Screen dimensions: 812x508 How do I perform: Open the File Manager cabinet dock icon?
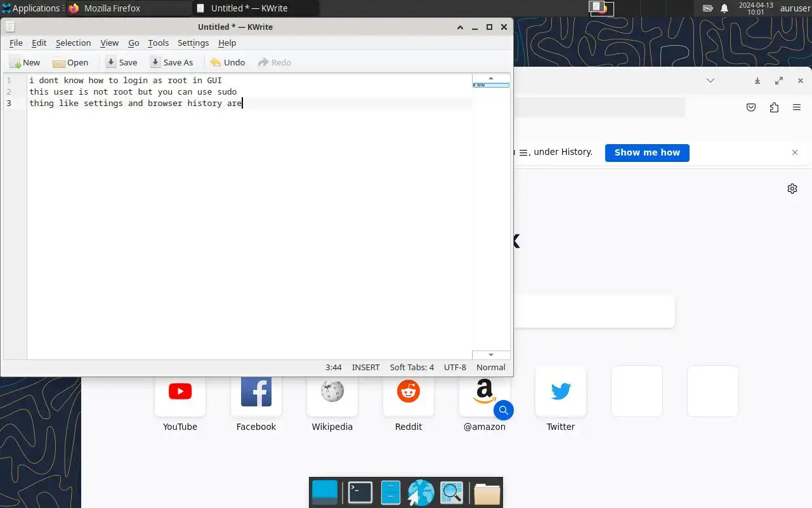(x=391, y=493)
